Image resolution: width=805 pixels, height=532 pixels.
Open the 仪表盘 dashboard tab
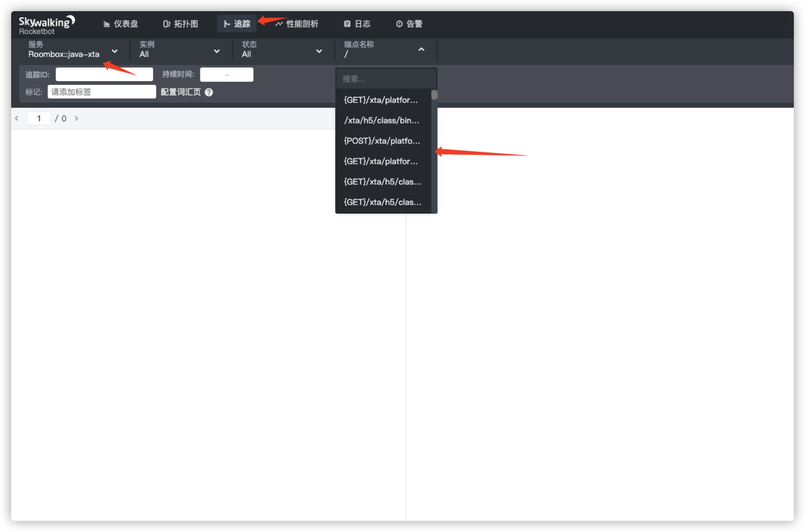[x=121, y=24]
